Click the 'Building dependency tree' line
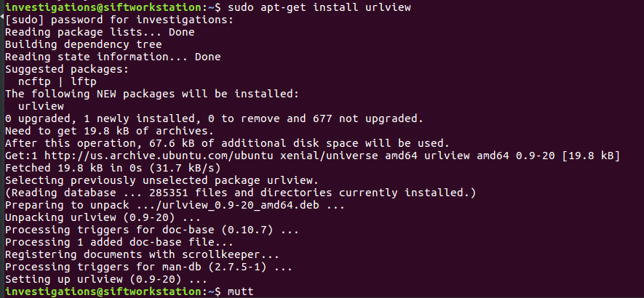Image resolution: width=644 pixels, height=298 pixels. pyautogui.click(x=84, y=44)
